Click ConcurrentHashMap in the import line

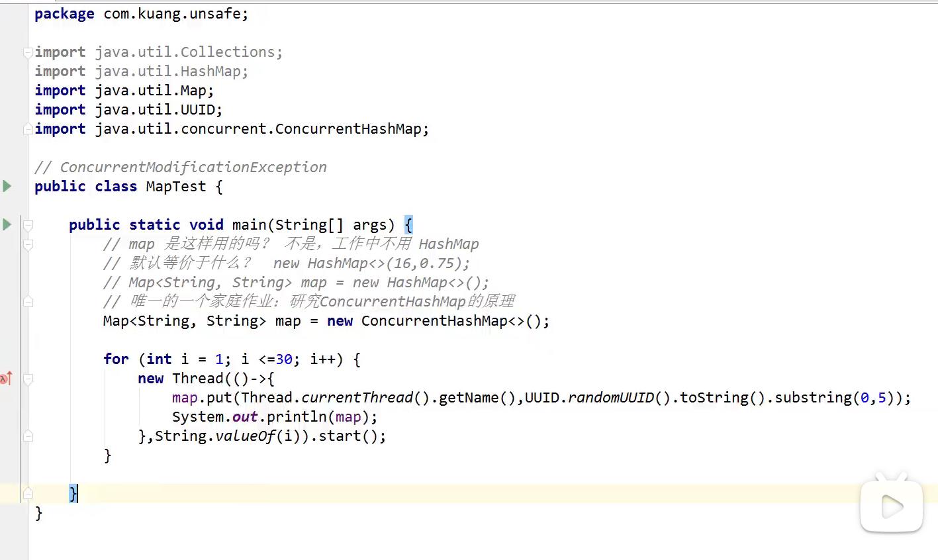(348, 129)
